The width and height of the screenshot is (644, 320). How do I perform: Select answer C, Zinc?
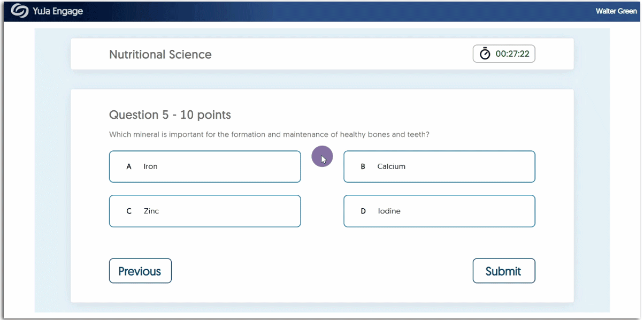coord(205,211)
